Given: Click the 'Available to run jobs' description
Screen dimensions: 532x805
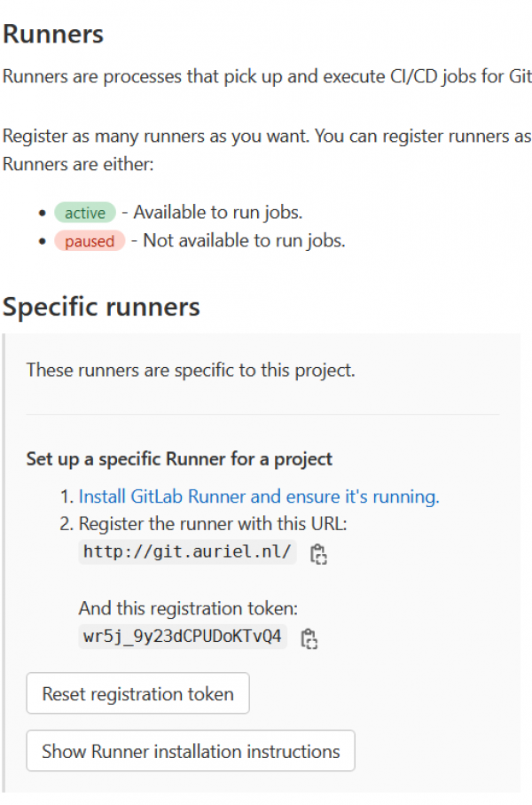Looking at the screenshot, I should coord(217,213).
